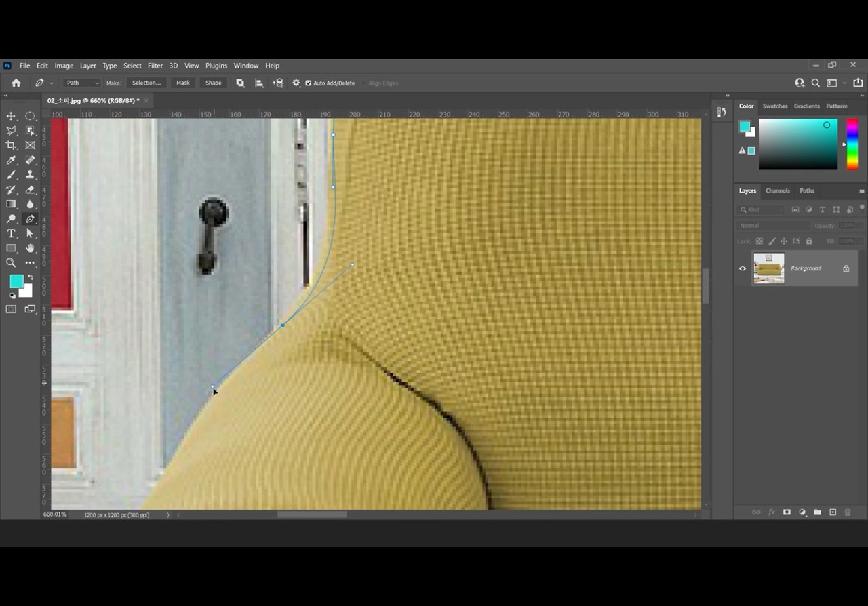Click the Mask button

tap(183, 83)
